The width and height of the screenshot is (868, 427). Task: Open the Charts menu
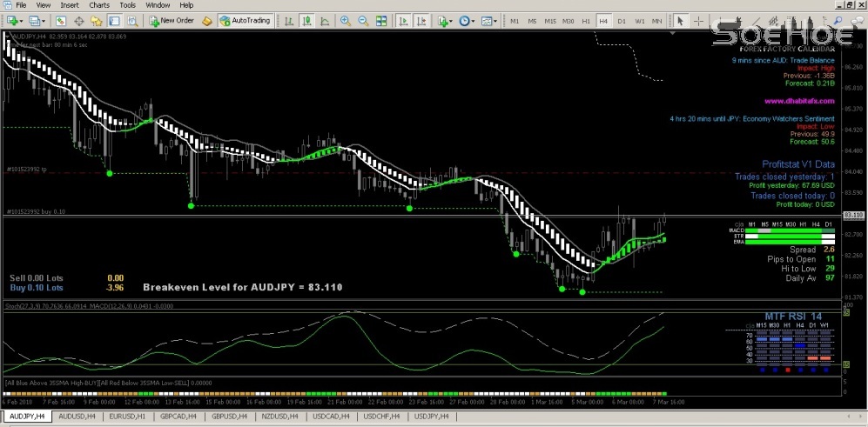coord(99,5)
